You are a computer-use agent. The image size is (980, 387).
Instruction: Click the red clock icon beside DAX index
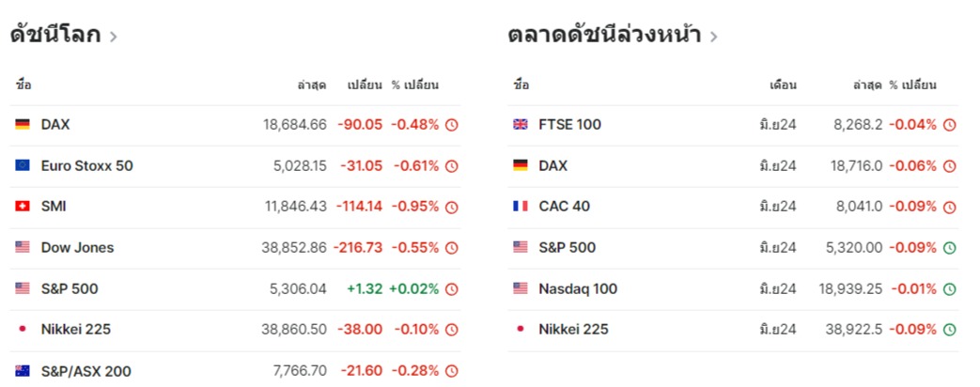click(x=451, y=125)
